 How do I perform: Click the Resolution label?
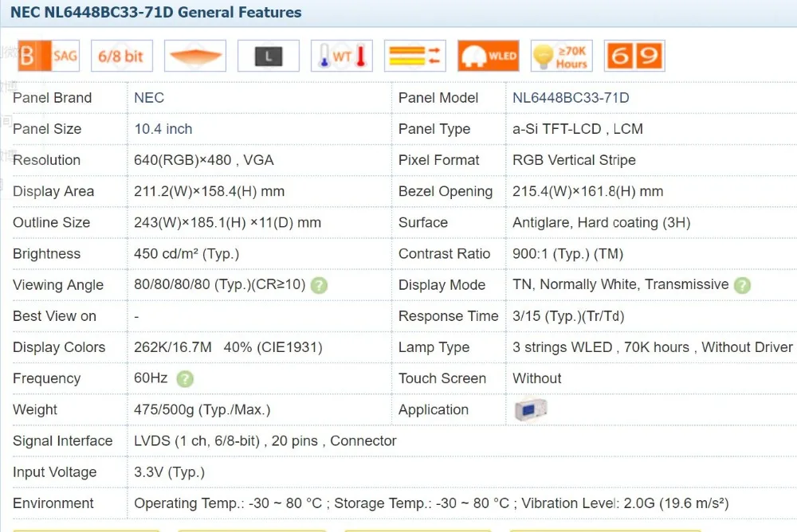coord(46,160)
